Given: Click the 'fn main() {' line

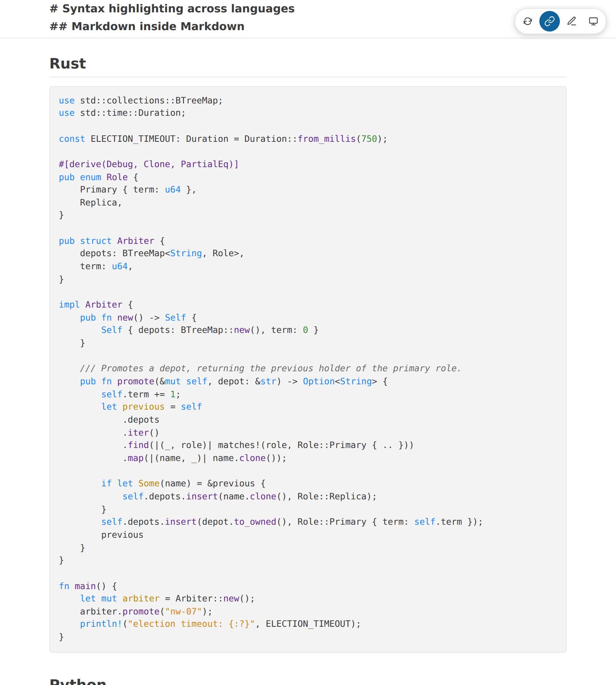Looking at the screenshot, I should pyautogui.click(x=88, y=586).
